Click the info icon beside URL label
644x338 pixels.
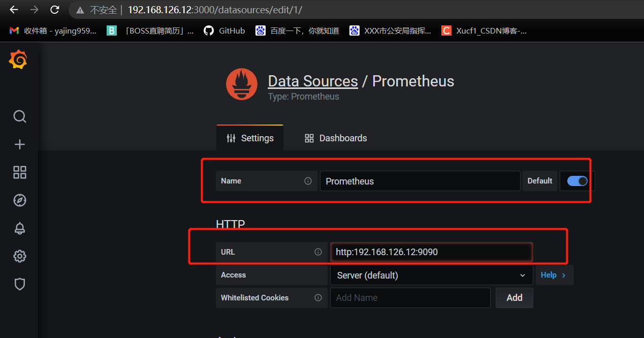click(318, 252)
